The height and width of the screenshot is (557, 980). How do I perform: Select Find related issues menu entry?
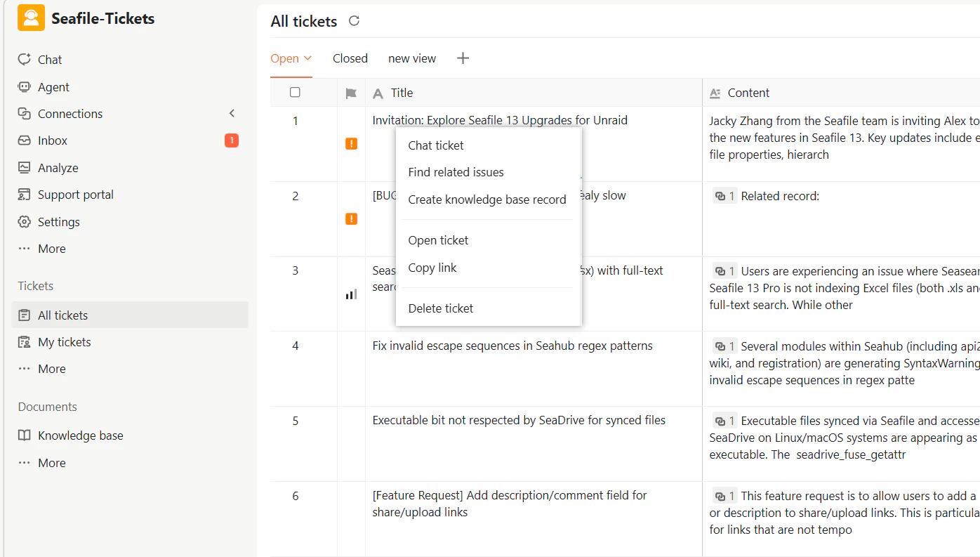[x=456, y=172]
